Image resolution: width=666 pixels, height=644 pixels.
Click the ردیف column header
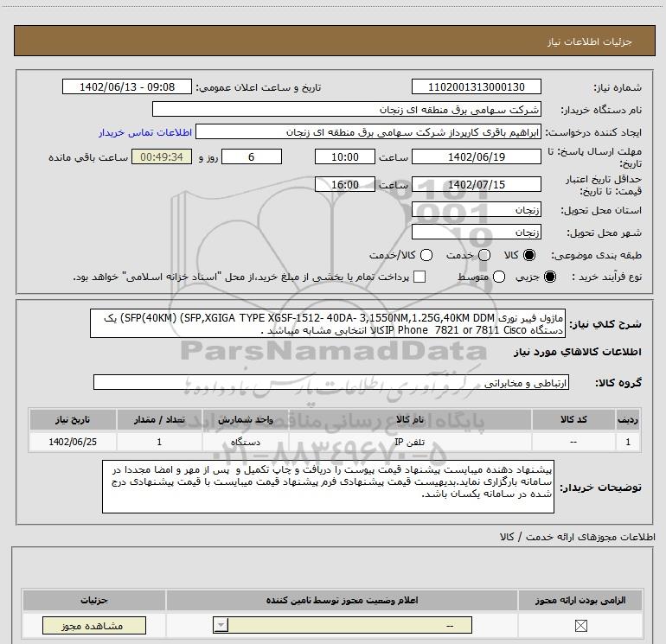click(628, 419)
